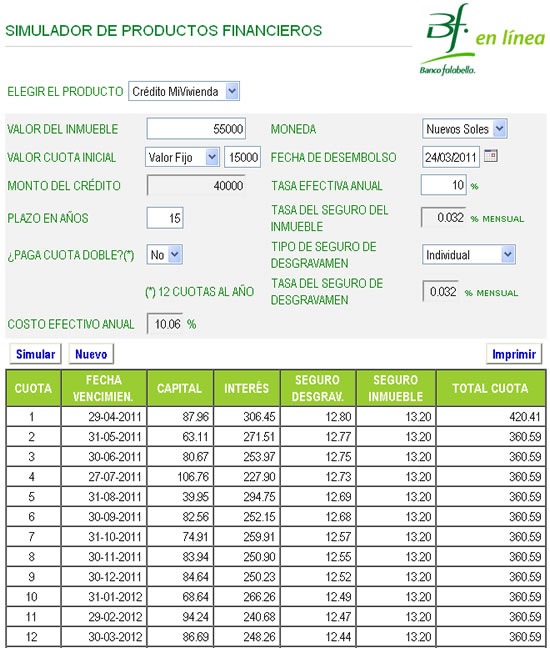Click the Monto del Crédito field
This screenshot has width=550, height=648.
196,186
